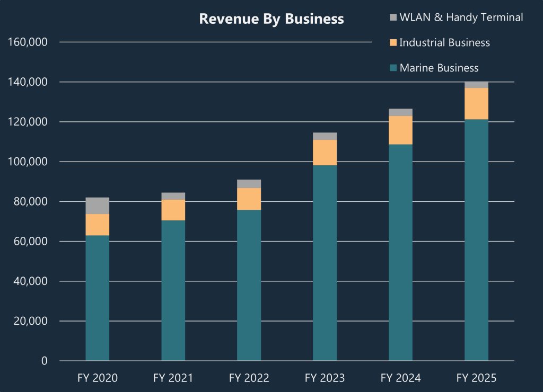
Task: Select the FY 2024 gray top segment
Action: 399,112
